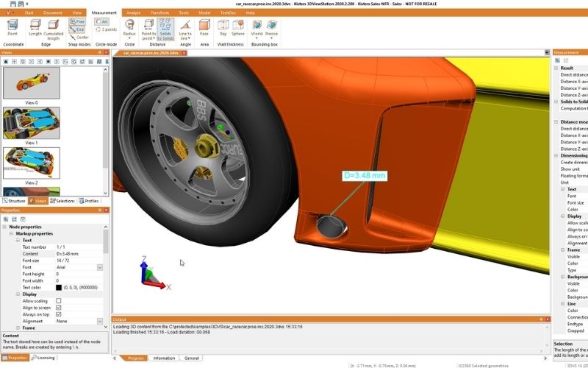Open the Licensing tab

(43, 358)
